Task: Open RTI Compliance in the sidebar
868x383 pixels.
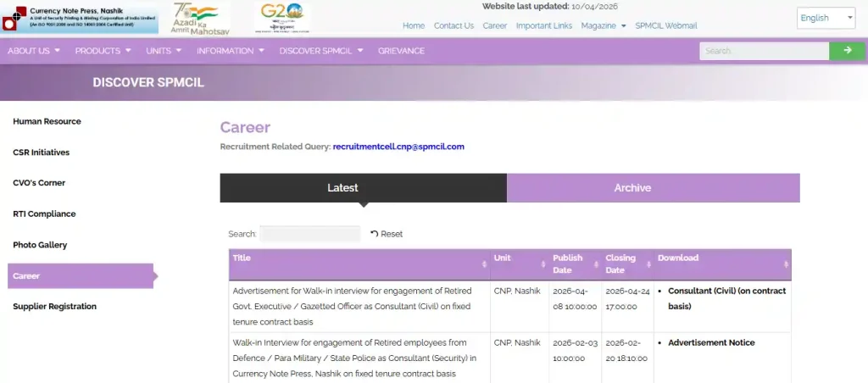Action: pyautogui.click(x=44, y=214)
